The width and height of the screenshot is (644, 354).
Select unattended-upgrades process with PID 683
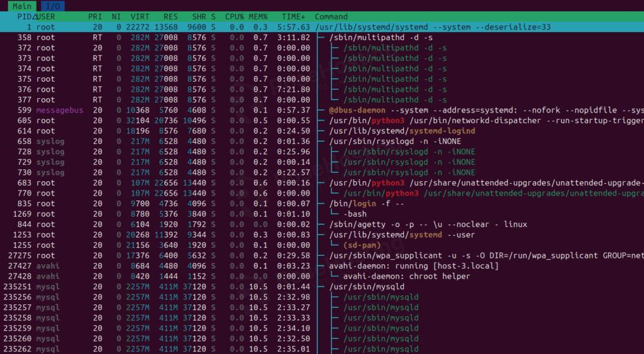pyautogui.click(x=322, y=183)
